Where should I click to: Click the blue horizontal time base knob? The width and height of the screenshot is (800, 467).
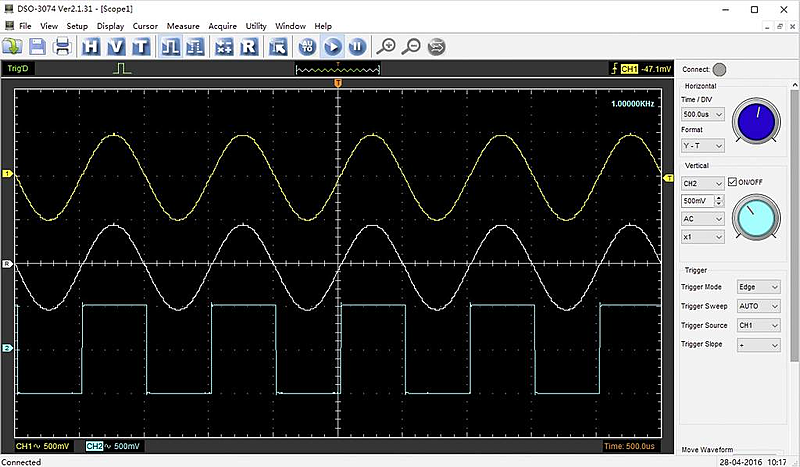point(755,123)
